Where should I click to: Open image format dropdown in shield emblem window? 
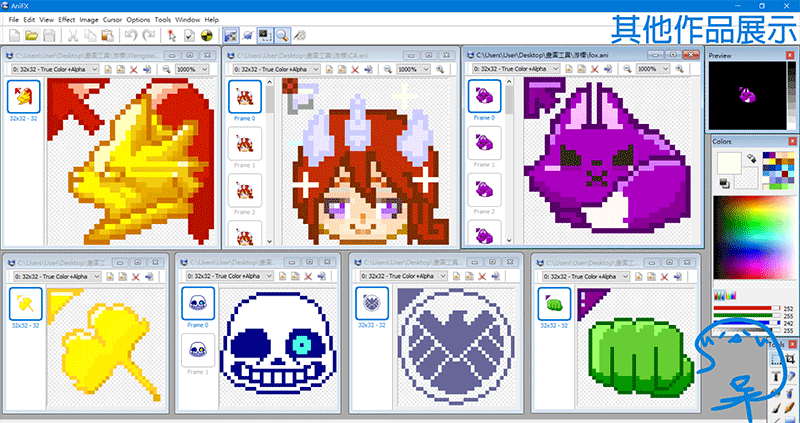click(404, 276)
